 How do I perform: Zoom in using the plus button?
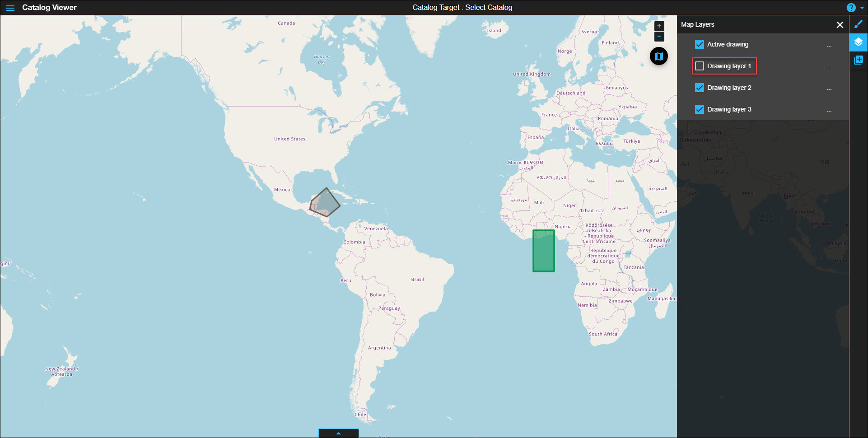click(x=659, y=26)
